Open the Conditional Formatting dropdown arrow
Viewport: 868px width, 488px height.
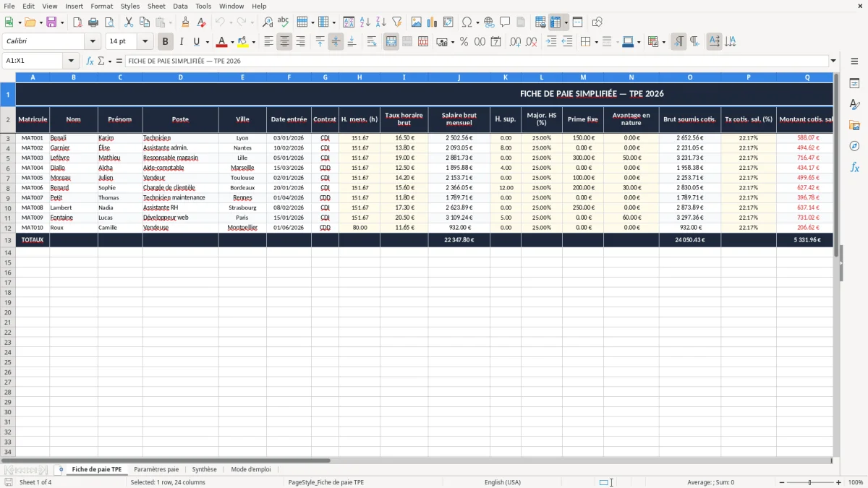(x=663, y=42)
